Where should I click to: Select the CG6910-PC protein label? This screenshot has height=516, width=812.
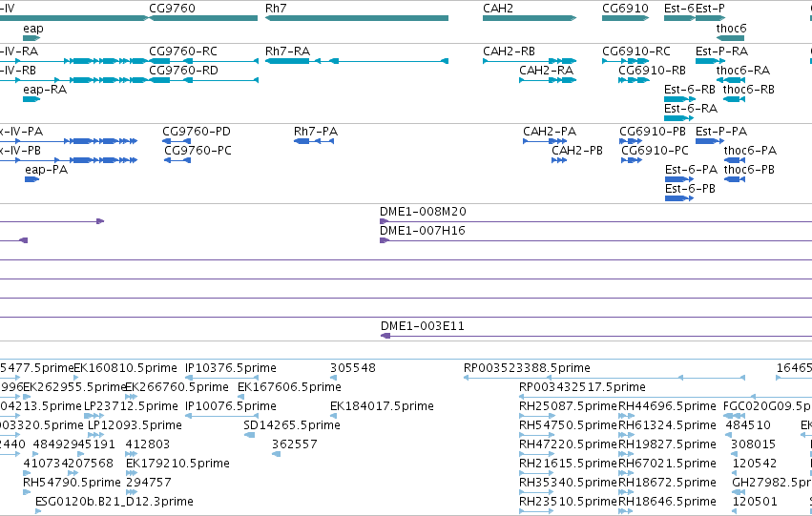click(655, 151)
